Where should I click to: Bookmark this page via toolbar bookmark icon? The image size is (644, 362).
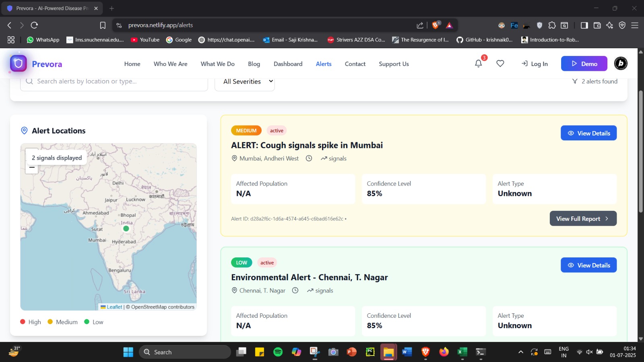click(103, 25)
